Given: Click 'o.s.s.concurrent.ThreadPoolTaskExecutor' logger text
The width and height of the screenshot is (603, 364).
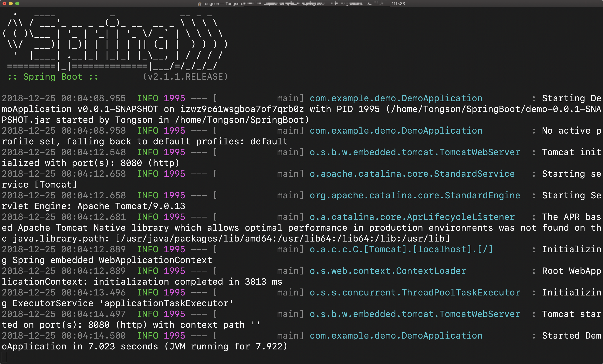Looking at the screenshot, I should [415, 292].
